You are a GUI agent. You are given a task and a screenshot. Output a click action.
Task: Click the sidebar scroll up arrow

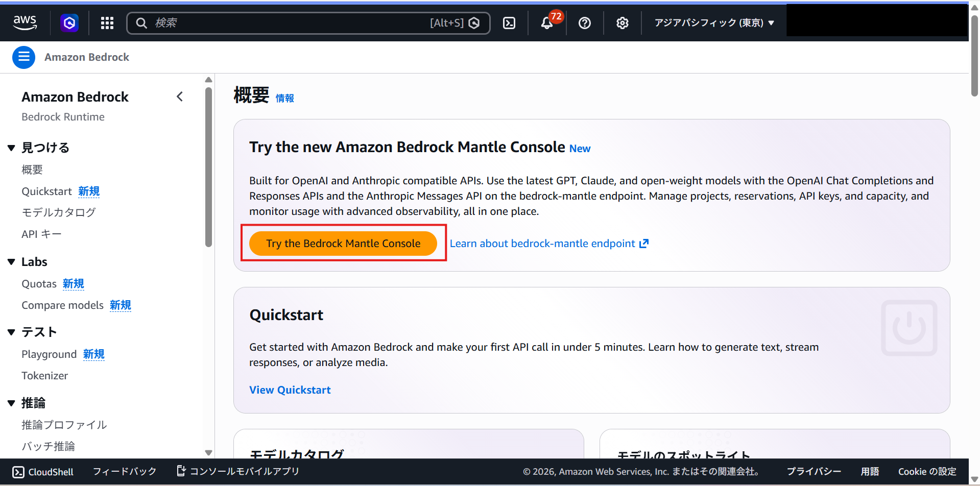click(x=208, y=80)
